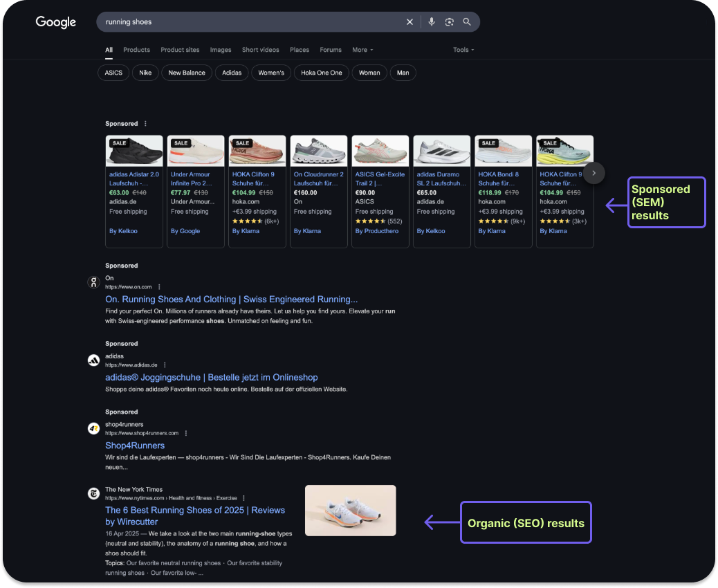Screen dimensions: 718x588
Task: Open three-dot menu next to shop4runners.com URL
Action: tap(186, 433)
